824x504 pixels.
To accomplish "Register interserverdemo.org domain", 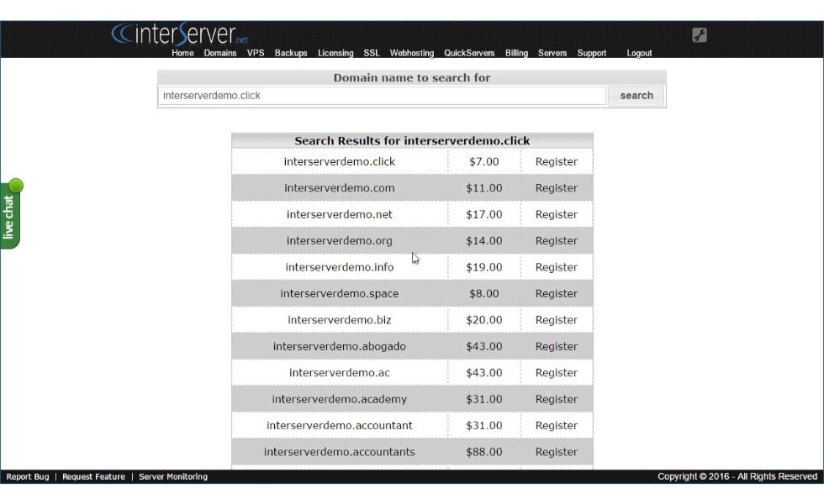I will [x=556, y=240].
